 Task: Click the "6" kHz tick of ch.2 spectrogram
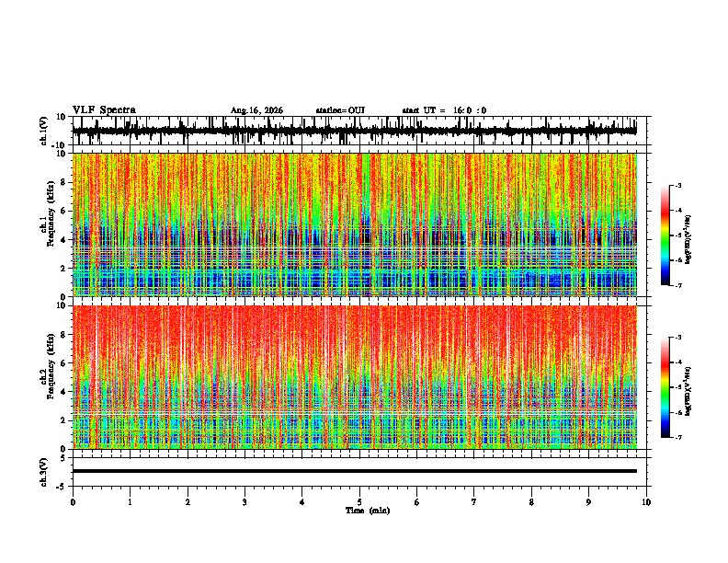click(x=64, y=363)
